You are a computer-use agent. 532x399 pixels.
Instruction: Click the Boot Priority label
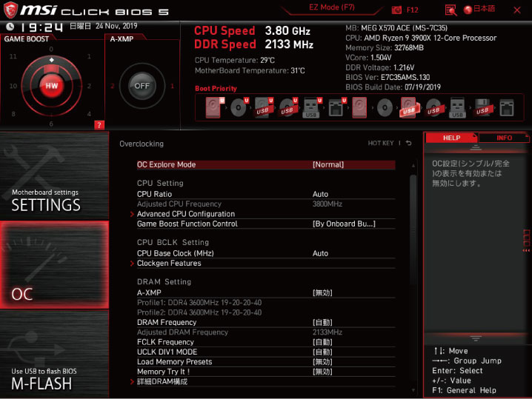[216, 89]
